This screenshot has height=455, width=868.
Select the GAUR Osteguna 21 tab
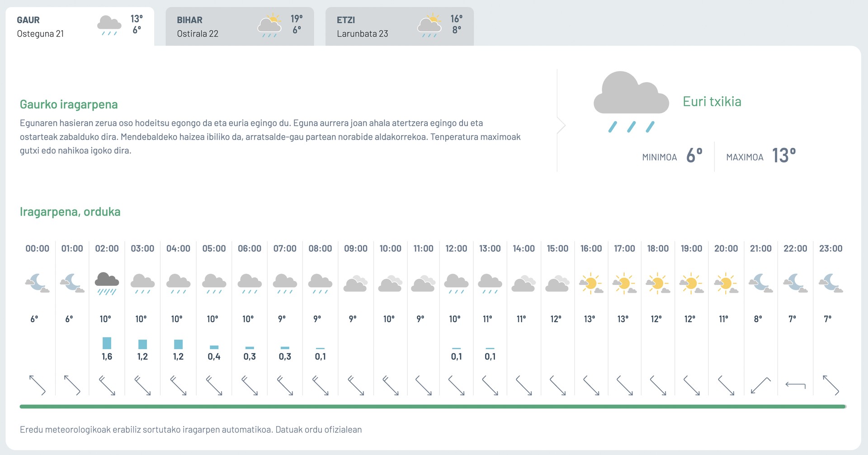(x=80, y=26)
